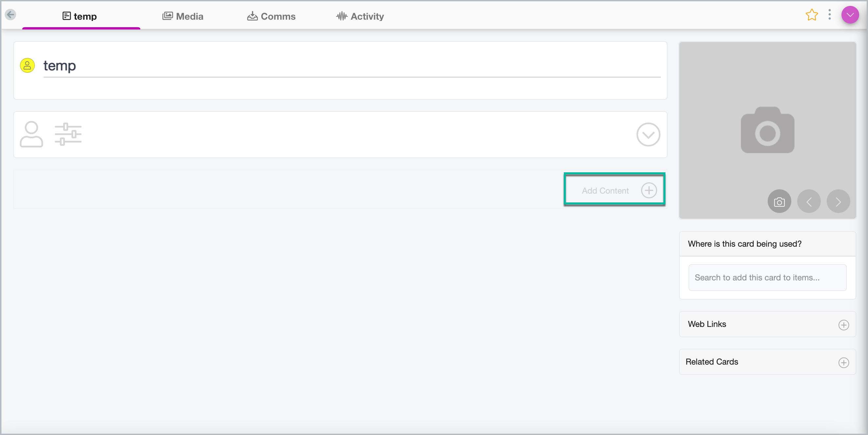
Task: View the Activity tab
Action: pos(360,16)
